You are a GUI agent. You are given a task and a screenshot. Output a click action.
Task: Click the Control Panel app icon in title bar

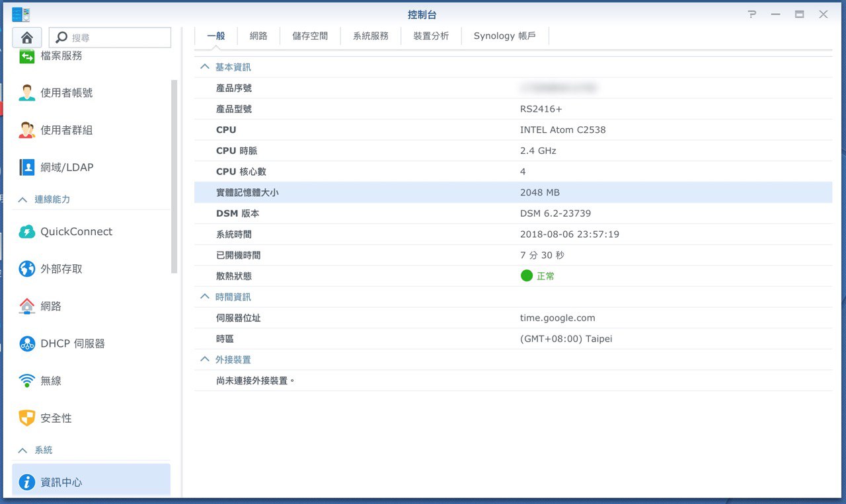tap(21, 15)
